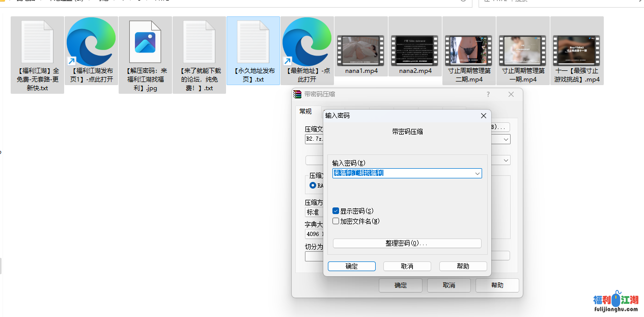
Task: Click the 帮助 button in password dialog
Action: pos(463,267)
